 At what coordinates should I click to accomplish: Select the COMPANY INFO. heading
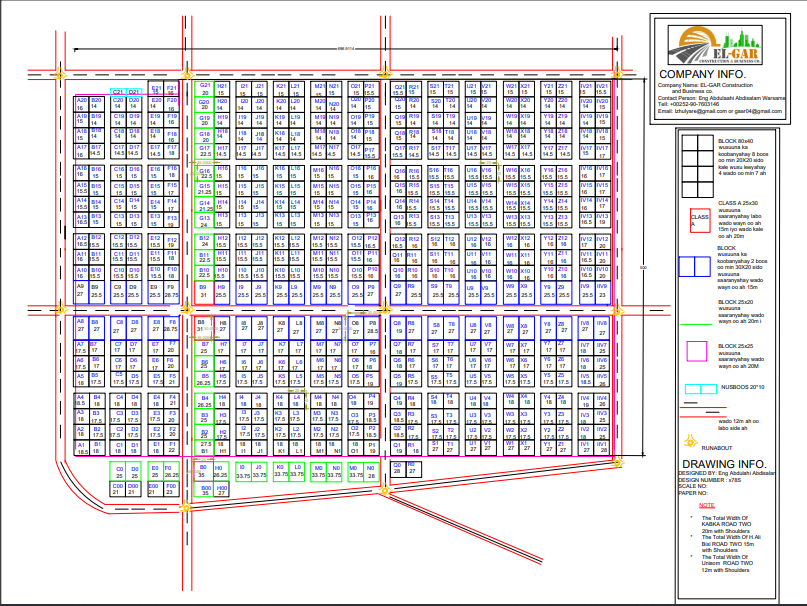[x=702, y=74]
